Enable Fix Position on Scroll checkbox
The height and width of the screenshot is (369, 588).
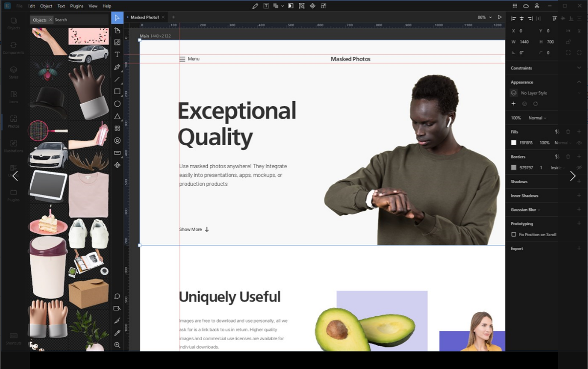click(514, 235)
